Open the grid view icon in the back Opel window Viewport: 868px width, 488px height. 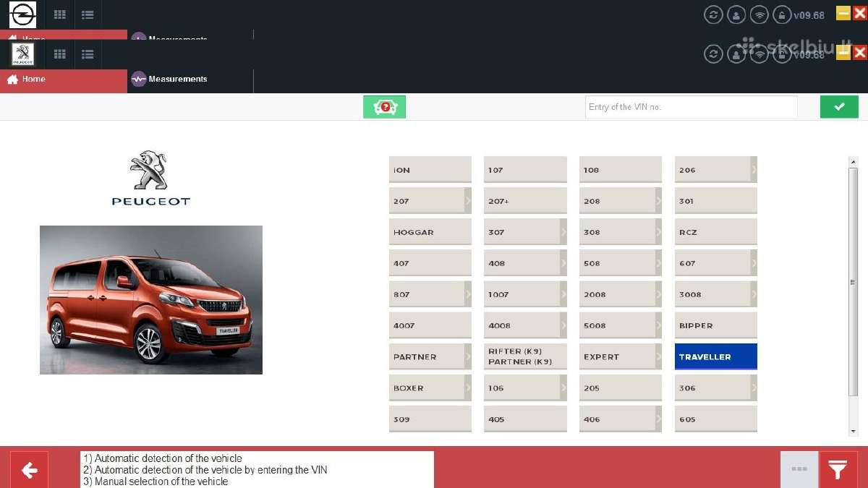[x=60, y=14]
